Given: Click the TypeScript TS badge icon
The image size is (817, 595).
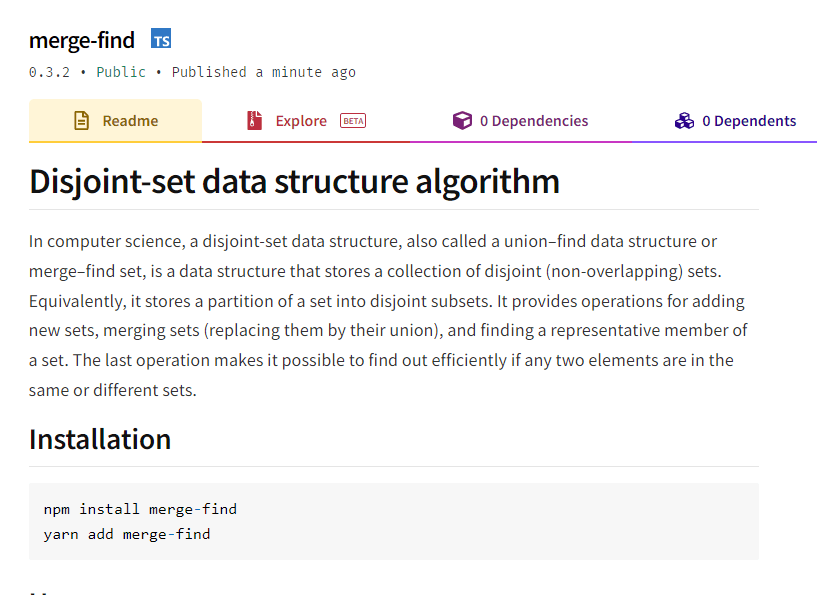Looking at the screenshot, I should (x=161, y=39).
